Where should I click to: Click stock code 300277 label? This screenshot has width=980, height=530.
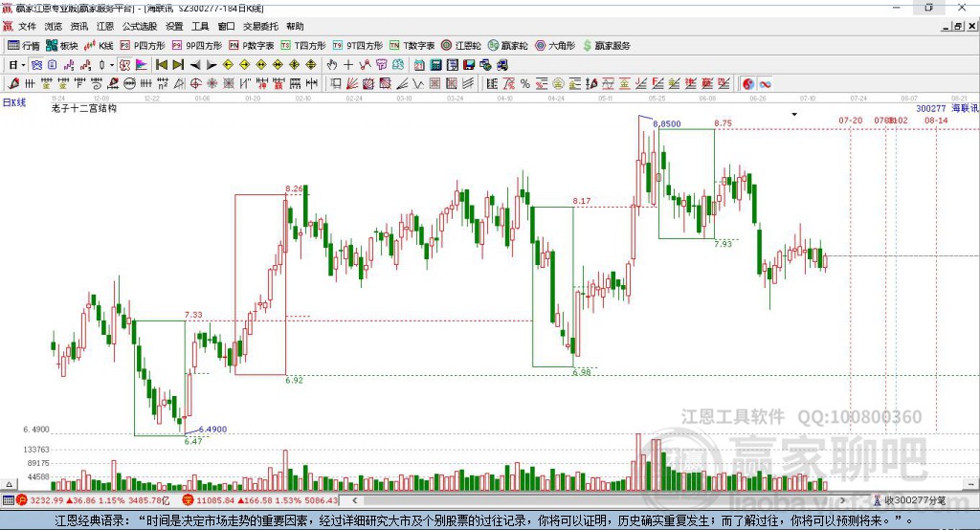[x=930, y=108]
